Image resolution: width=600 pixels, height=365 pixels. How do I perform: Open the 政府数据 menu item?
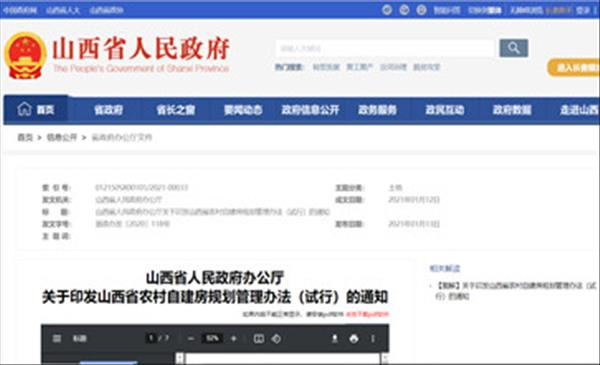[512, 110]
